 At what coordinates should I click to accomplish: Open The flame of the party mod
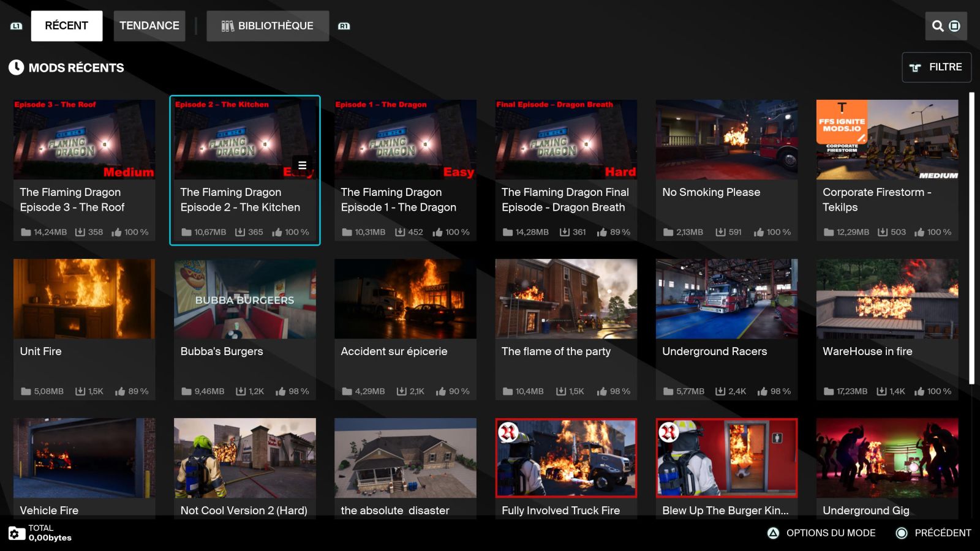click(x=566, y=299)
